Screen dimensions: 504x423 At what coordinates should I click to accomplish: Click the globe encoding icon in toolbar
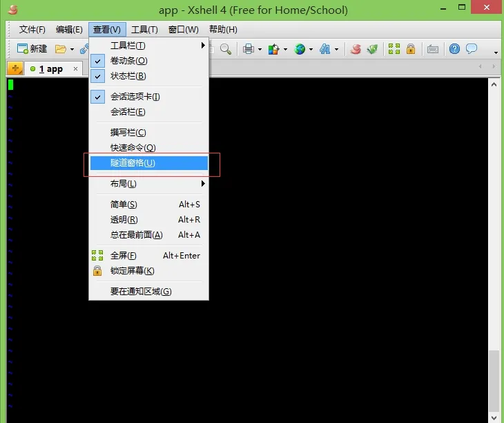pyautogui.click(x=300, y=49)
